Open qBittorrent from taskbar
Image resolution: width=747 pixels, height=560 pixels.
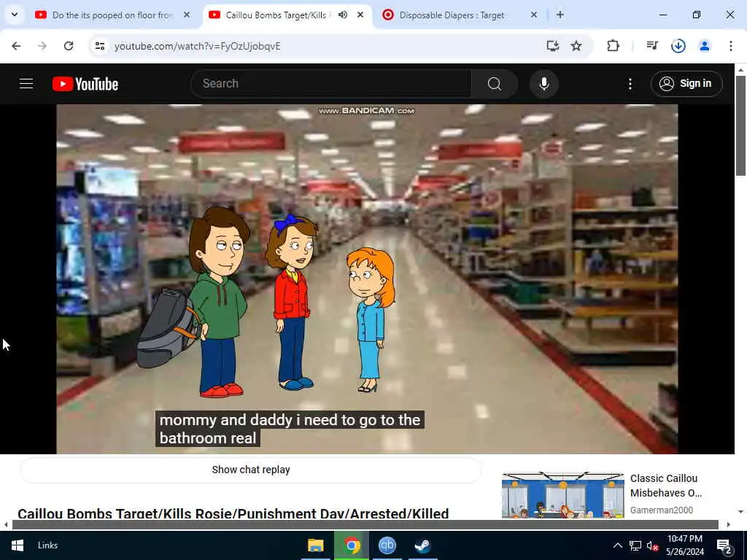point(387,545)
